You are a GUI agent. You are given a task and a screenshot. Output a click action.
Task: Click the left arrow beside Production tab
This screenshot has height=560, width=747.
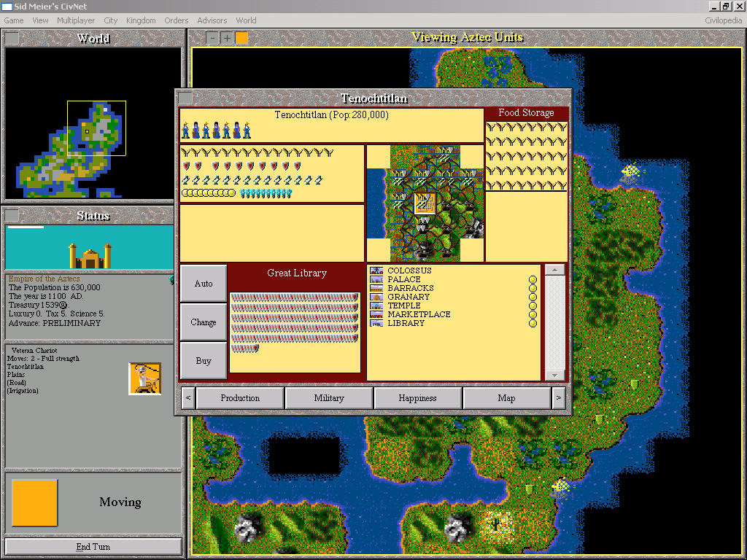pyautogui.click(x=188, y=398)
